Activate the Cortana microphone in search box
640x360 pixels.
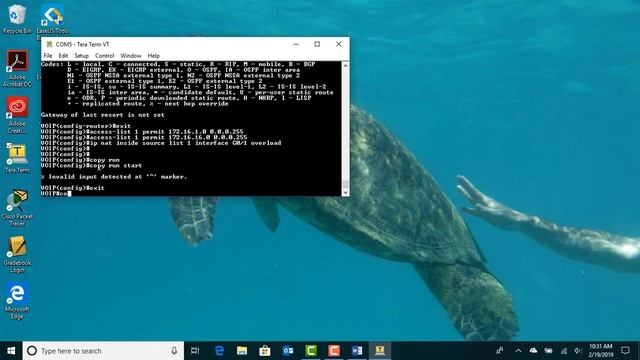(x=174, y=351)
